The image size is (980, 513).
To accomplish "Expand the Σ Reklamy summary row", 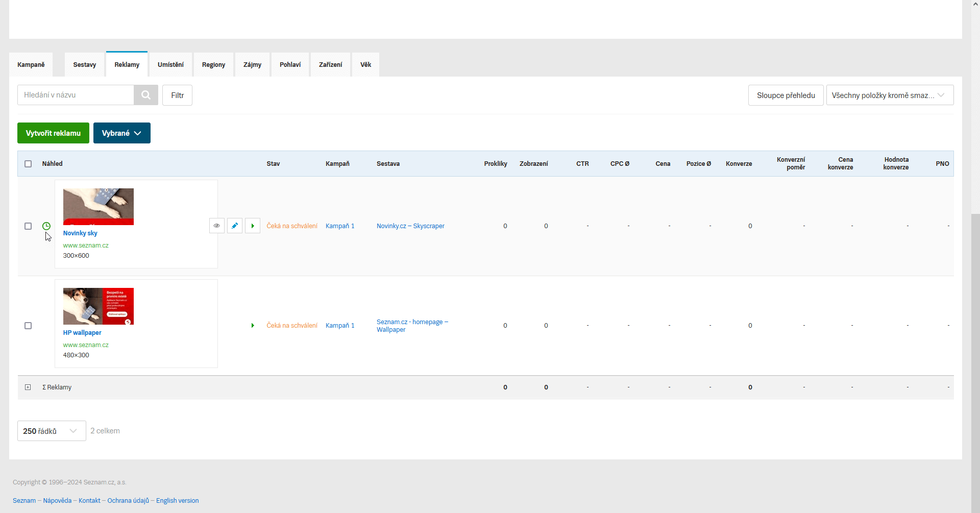I will 28,387.
